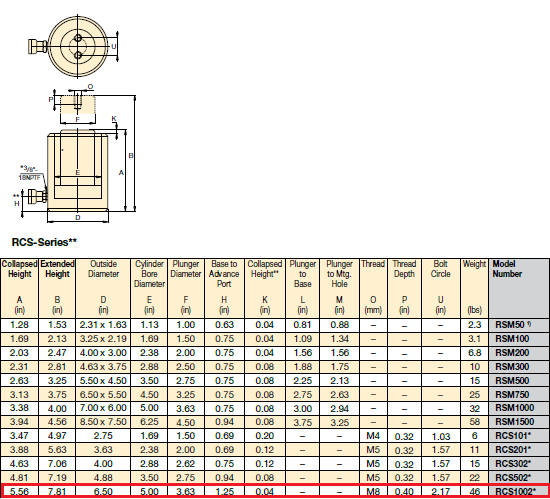Click bolt circle value 1.03
The height and width of the screenshot is (499, 550).
tap(441, 437)
